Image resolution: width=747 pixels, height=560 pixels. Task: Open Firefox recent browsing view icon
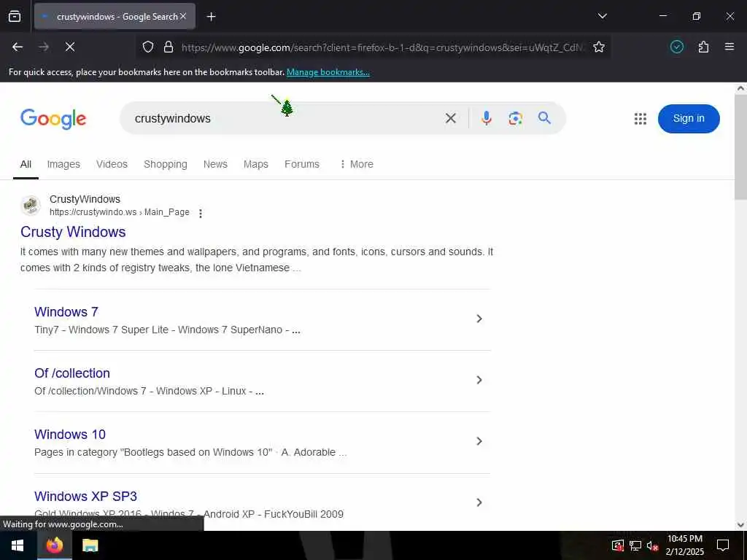[15, 16]
